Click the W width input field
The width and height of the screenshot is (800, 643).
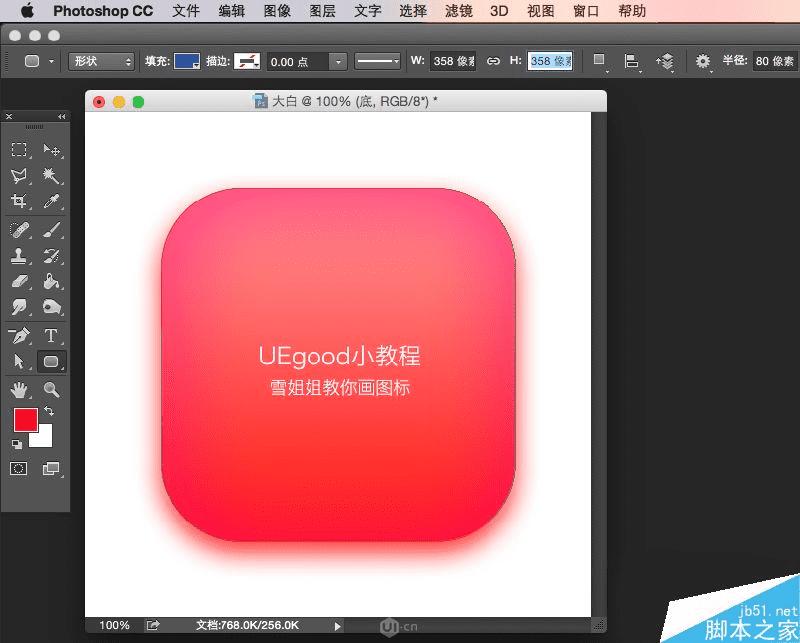(x=453, y=61)
